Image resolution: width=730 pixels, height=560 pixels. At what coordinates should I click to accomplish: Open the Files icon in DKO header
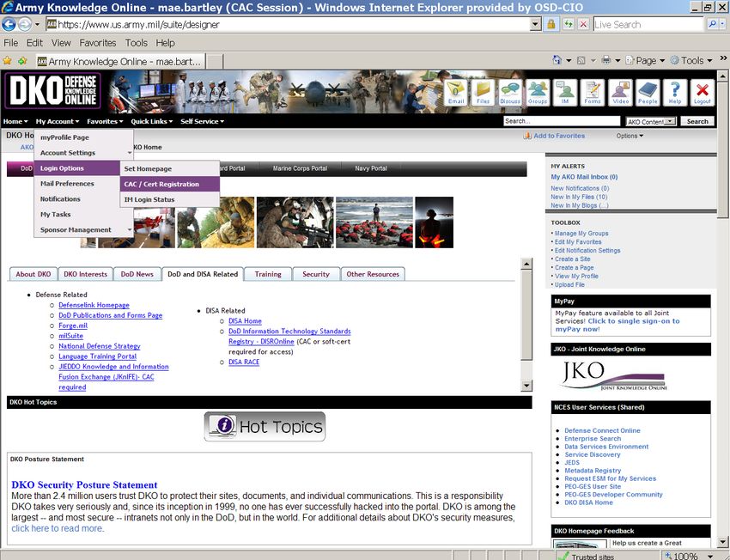coord(483,93)
